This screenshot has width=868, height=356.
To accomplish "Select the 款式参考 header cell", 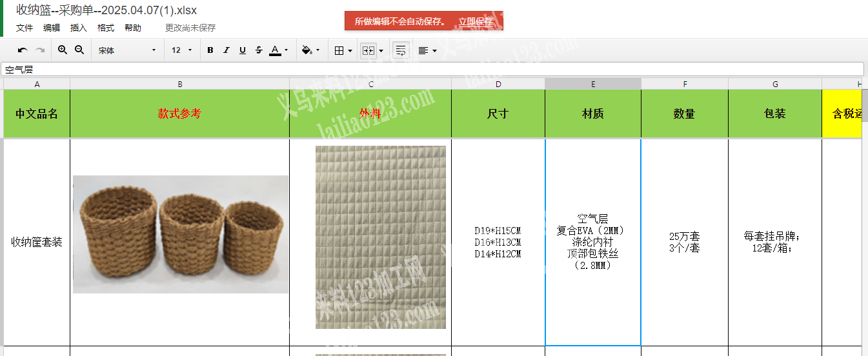I will [179, 114].
